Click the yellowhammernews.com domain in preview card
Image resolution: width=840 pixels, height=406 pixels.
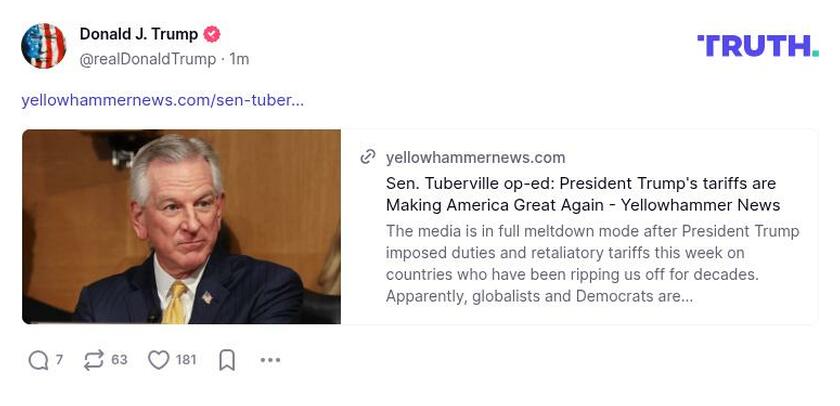[x=475, y=157]
